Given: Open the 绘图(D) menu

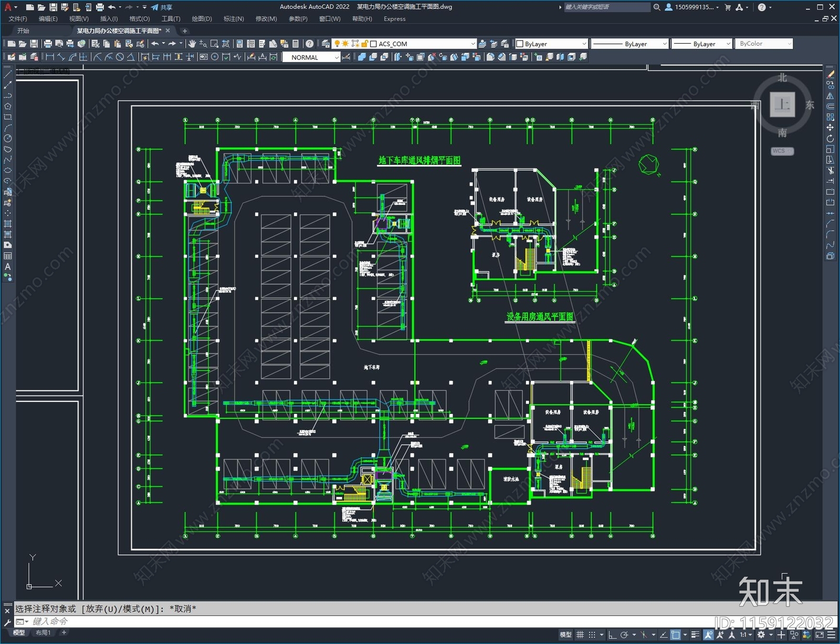Looking at the screenshot, I should (202, 19).
